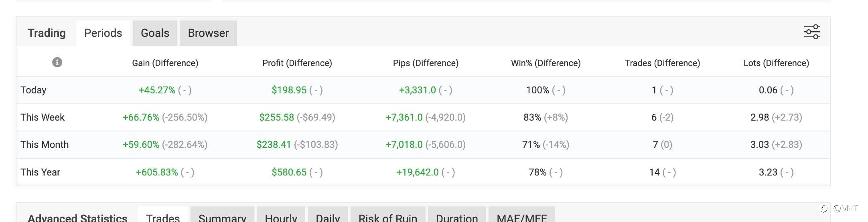Switch to the Periods tab

pos(103,33)
